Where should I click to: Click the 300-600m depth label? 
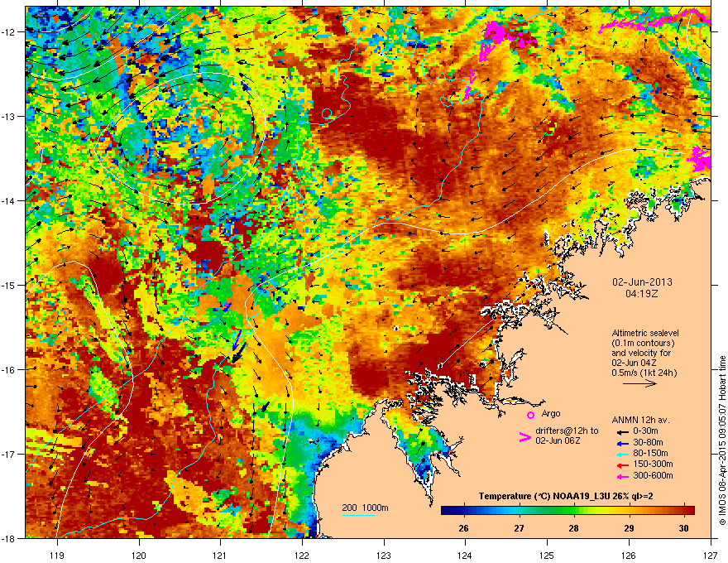point(653,475)
